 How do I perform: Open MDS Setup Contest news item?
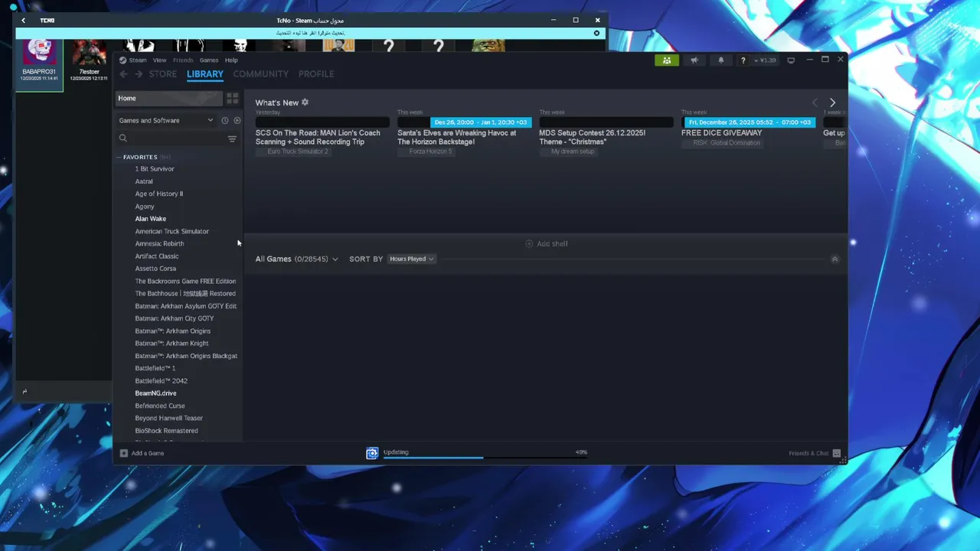point(593,137)
